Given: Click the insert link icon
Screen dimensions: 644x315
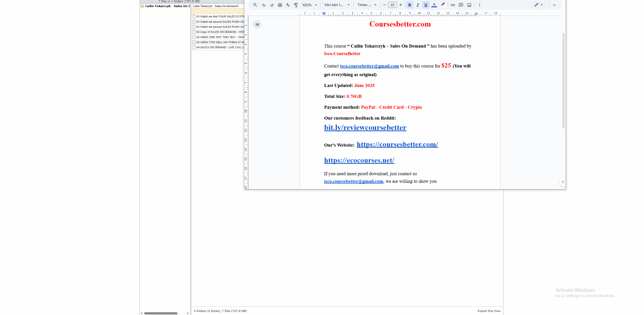Looking at the screenshot, I should pyautogui.click(x=453, y=5).
